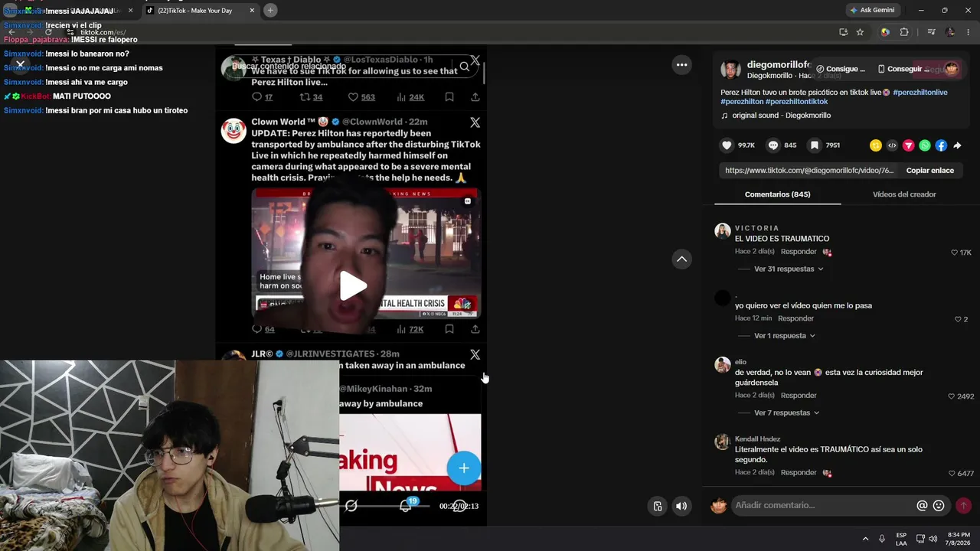Open the #perezhiltonlive hashtag

coord(920,93)
